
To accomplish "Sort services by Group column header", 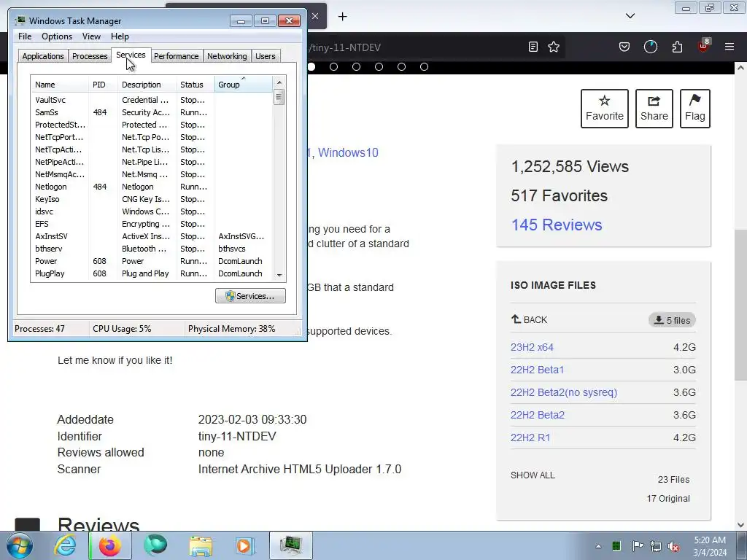I will coord(244,85).
